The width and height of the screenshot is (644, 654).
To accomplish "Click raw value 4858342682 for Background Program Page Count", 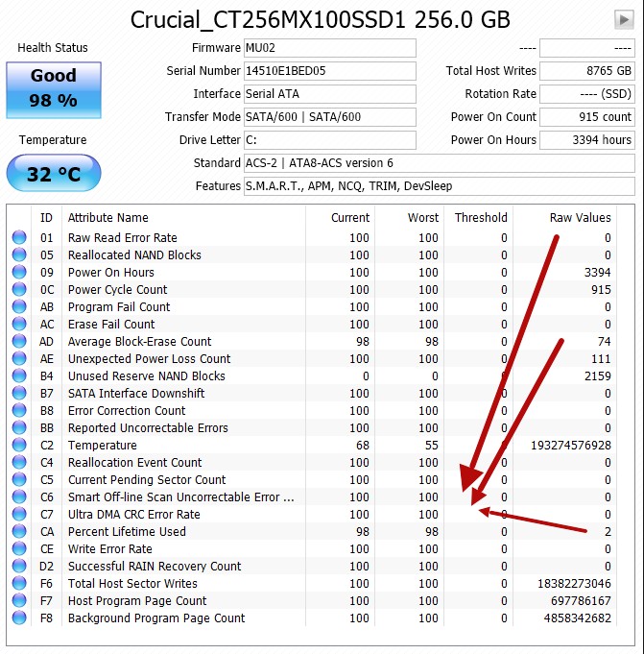I will pyautogui.click(x=578, y=618).
